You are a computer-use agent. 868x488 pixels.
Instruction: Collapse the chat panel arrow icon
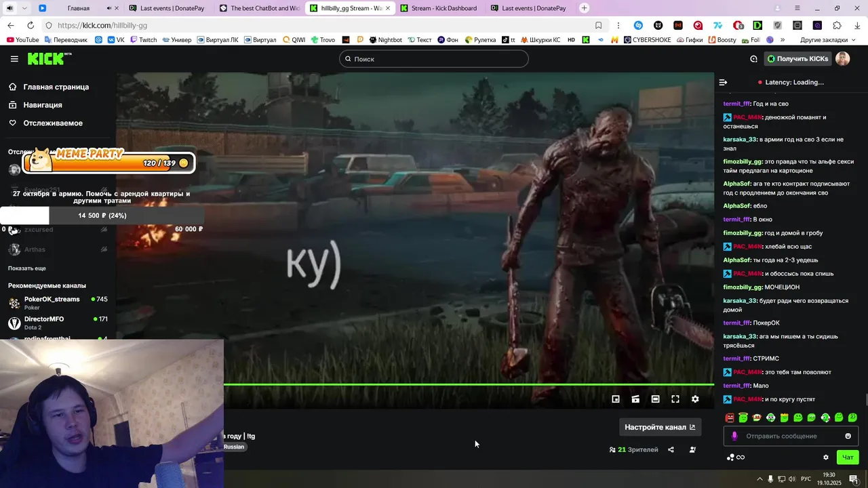723,82
